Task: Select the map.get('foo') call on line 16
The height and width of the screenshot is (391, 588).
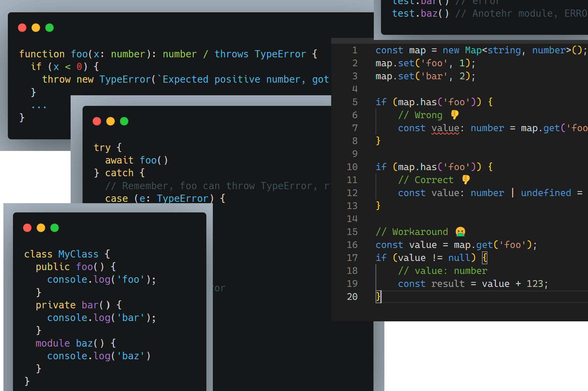Action: click(x=491, y=245)
